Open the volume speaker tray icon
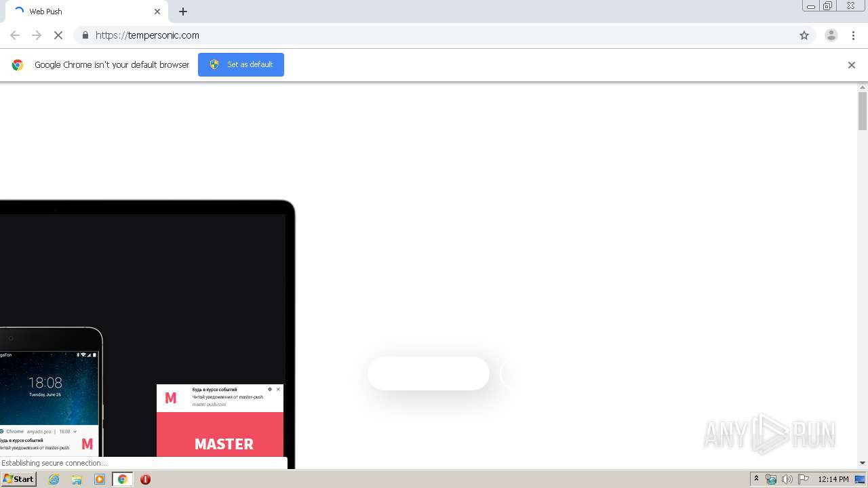The width and height of the screenshot is (868, 488). pyautogui.click(x=787, y=479)
